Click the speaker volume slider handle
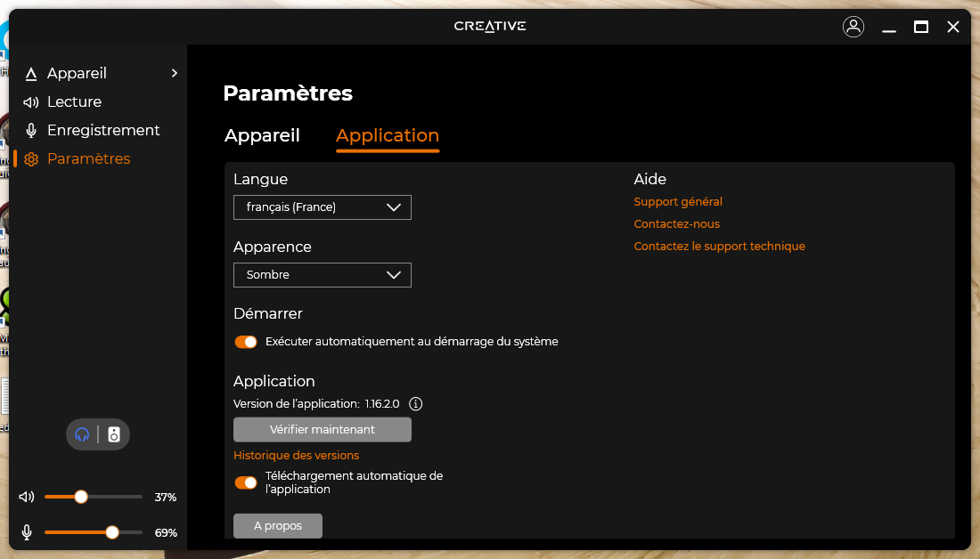Viewport: 980px width, 559px height. click(x=81, y=497)
